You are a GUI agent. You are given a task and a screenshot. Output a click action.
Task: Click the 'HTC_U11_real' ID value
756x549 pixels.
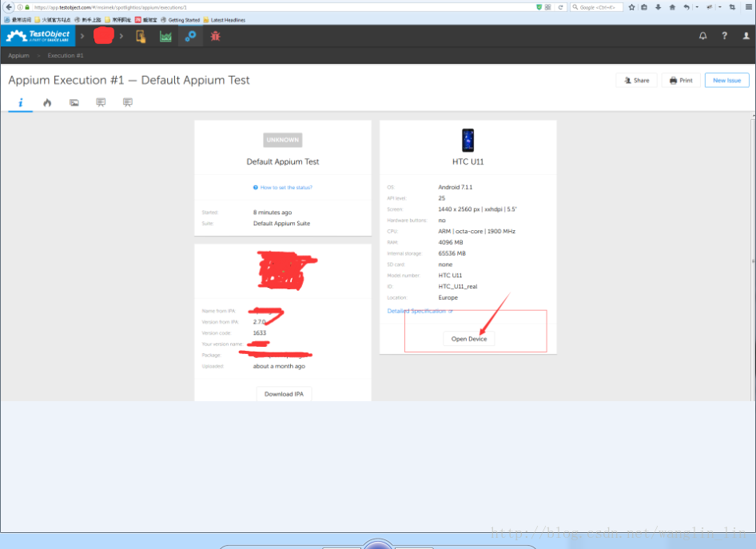[x=458, y=286]
